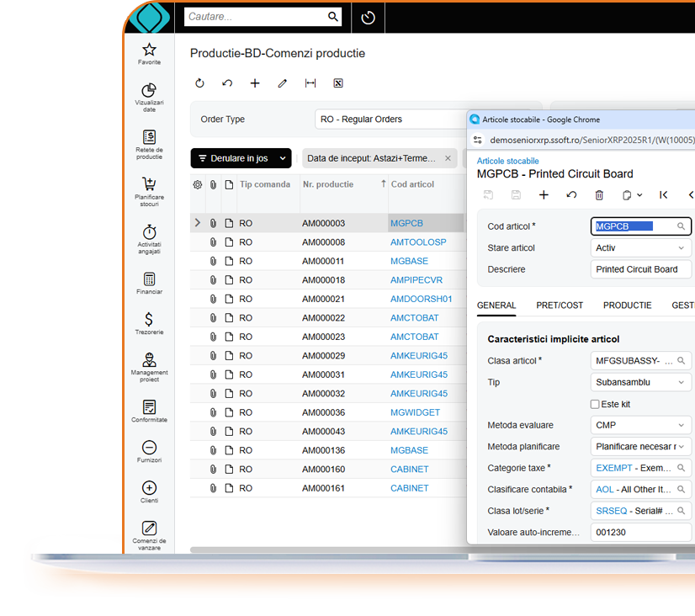Open the MGPCB article link
The image size is (695, 616).
[x=409, y=223]
